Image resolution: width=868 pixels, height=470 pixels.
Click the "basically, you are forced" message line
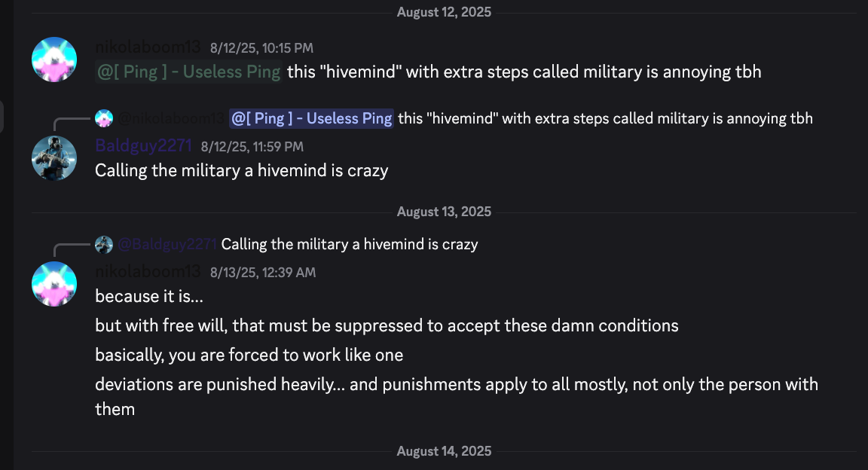click(249, 355)
